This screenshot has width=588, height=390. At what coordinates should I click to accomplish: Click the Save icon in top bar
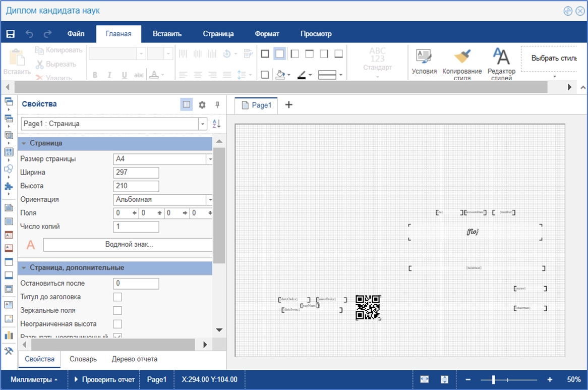10,34
